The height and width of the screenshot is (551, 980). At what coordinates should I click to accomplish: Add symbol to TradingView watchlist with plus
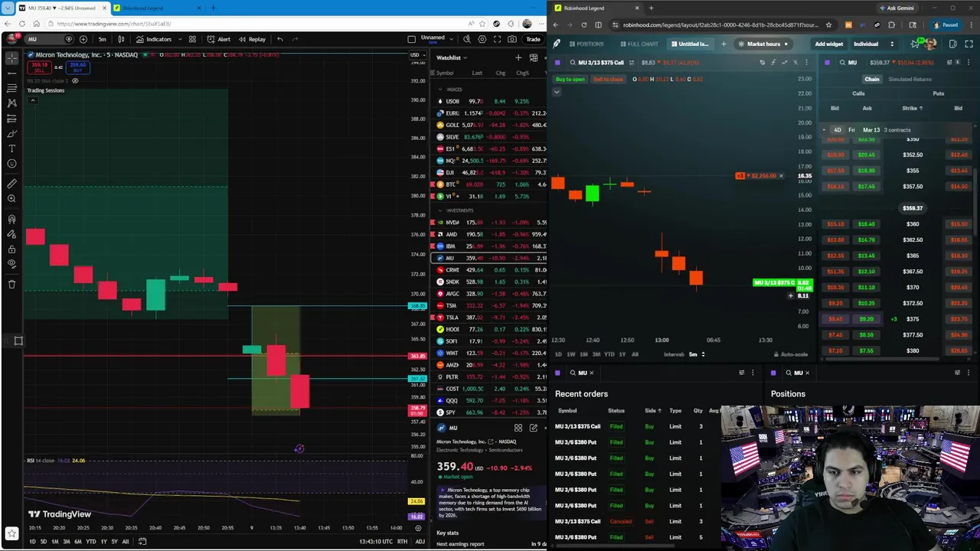(518, 57)
